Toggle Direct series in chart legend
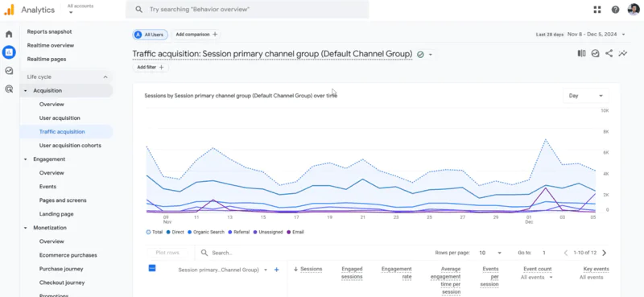Viewport: 644px width, 297px height. (x=175, y=232)
